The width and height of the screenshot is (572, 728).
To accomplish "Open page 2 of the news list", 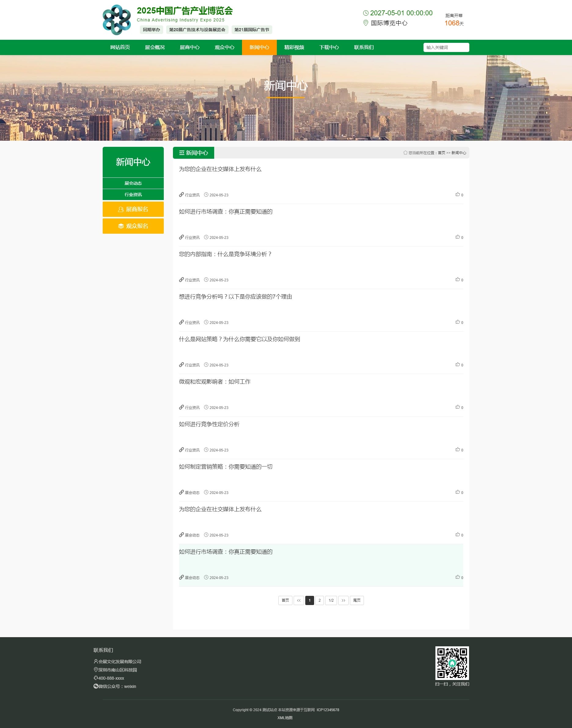I will click(x=319, y=600).
